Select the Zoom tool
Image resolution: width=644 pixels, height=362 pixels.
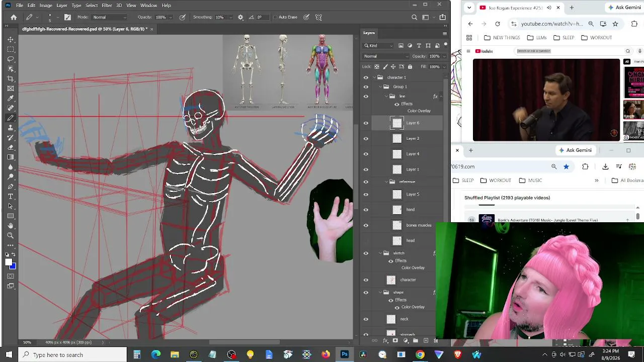(x=11, y=235)
